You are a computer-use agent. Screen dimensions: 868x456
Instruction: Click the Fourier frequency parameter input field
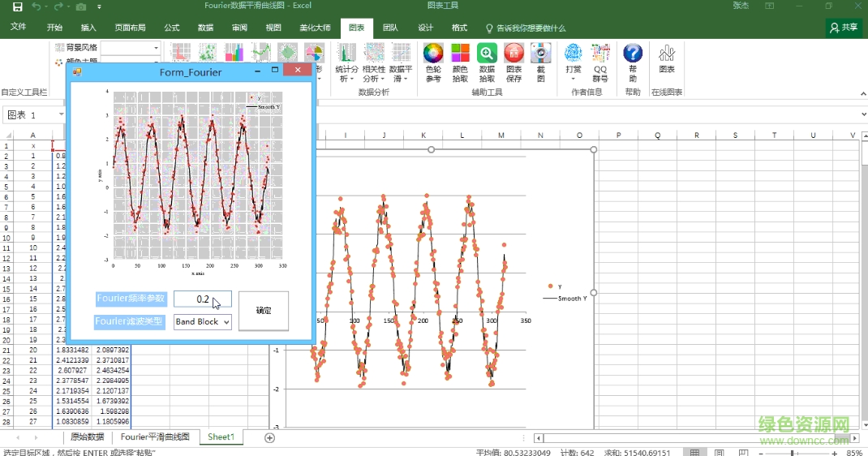[202, 299]
